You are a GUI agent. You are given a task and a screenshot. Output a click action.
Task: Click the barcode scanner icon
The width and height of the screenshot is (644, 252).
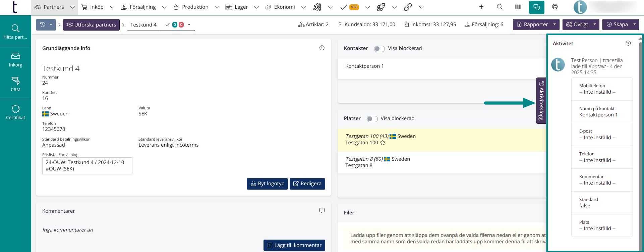518,7
